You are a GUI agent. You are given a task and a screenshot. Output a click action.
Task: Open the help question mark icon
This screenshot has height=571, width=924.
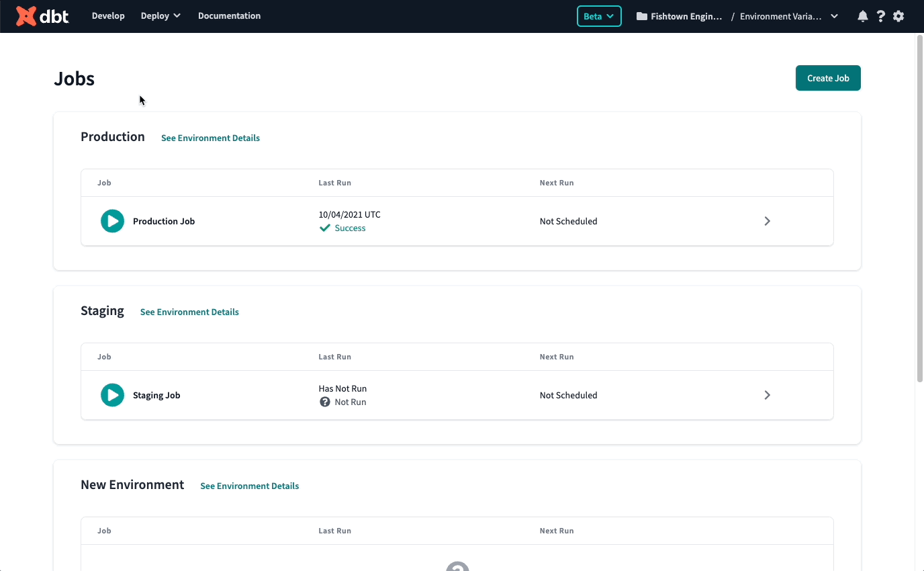(x=881, y=16)
